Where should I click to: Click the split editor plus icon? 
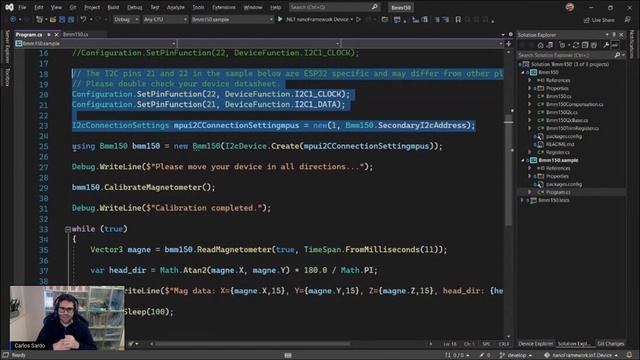coord(509,44)
